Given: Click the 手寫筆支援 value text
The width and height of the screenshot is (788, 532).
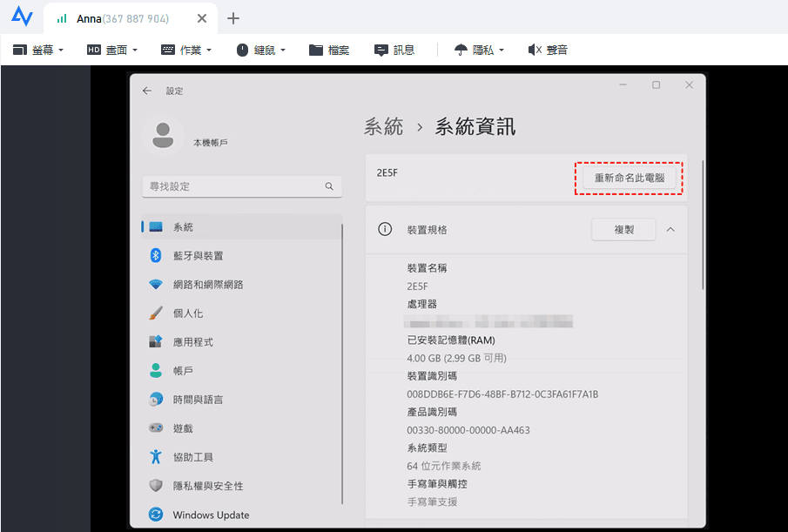Looking at the screenshot, I should (432, 502).
